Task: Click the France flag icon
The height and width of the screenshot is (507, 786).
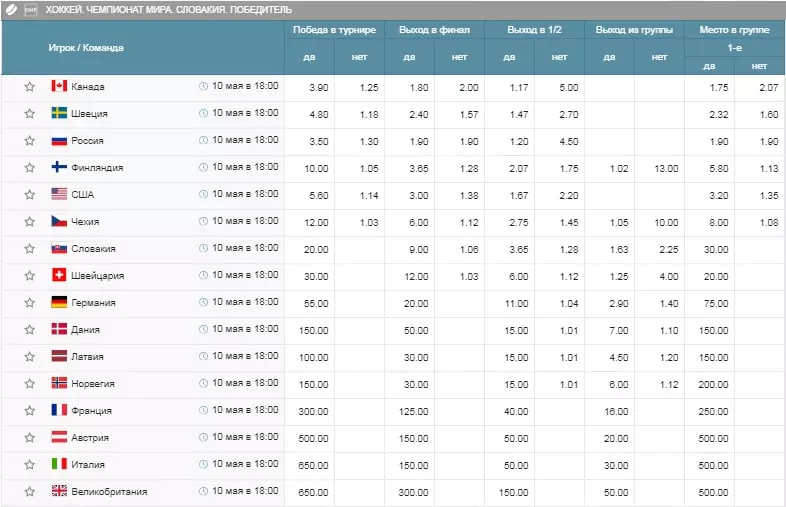Action: [59, 410]
